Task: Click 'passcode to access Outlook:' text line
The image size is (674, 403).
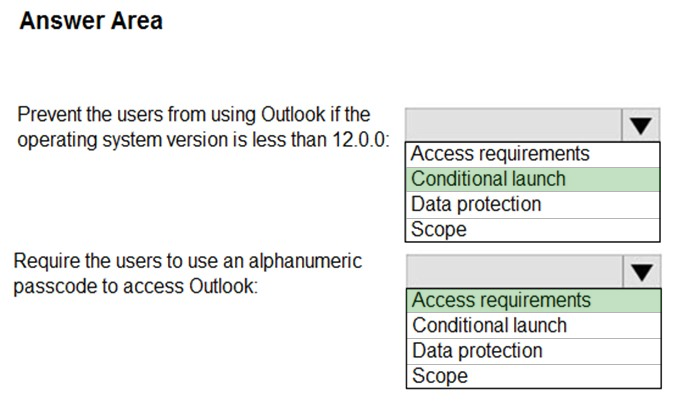Action: coord(136,287)
